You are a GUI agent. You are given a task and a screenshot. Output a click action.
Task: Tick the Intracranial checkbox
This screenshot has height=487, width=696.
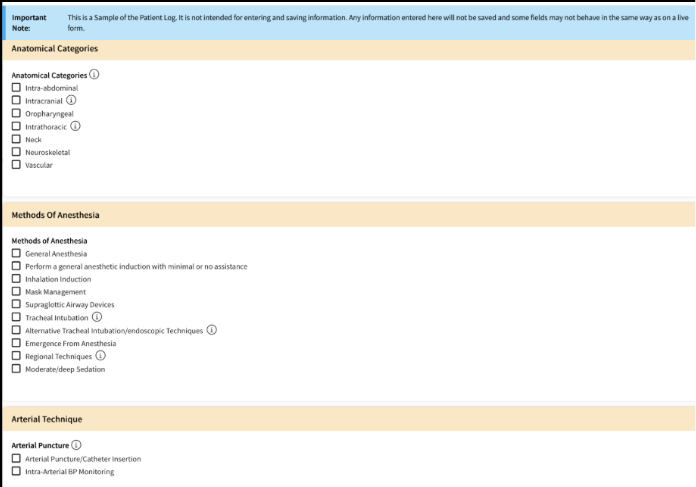pos(16,100)
